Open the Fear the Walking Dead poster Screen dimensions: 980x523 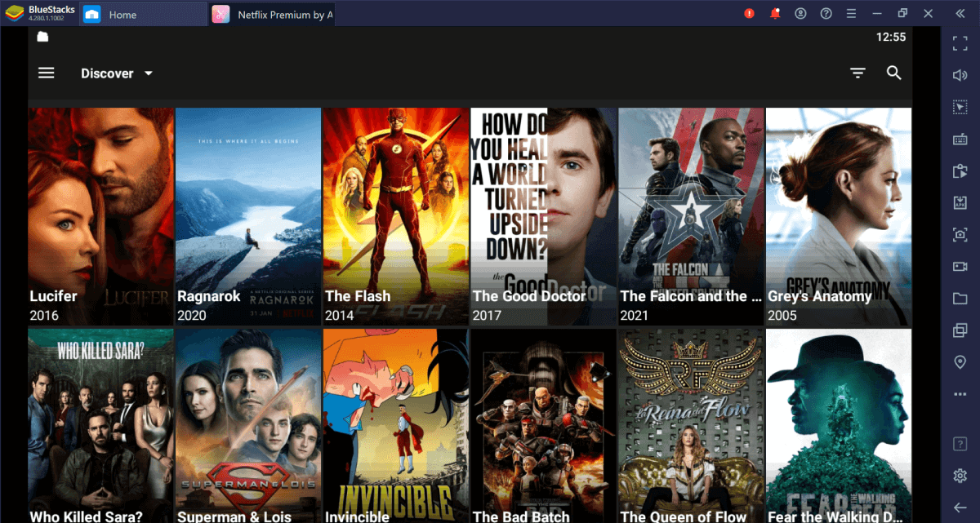[839, 426]
